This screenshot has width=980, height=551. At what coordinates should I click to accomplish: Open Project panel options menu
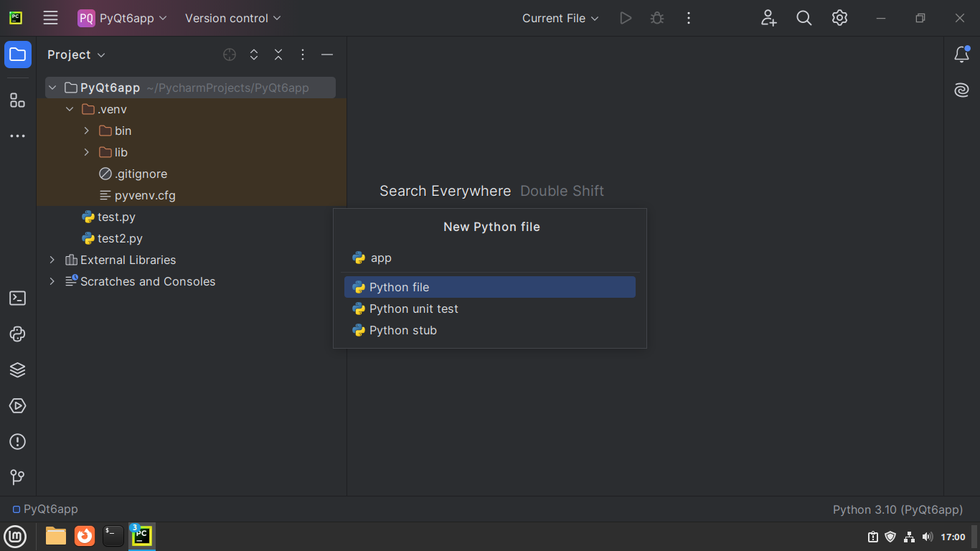pyautogui.click(x=303, y=55)
